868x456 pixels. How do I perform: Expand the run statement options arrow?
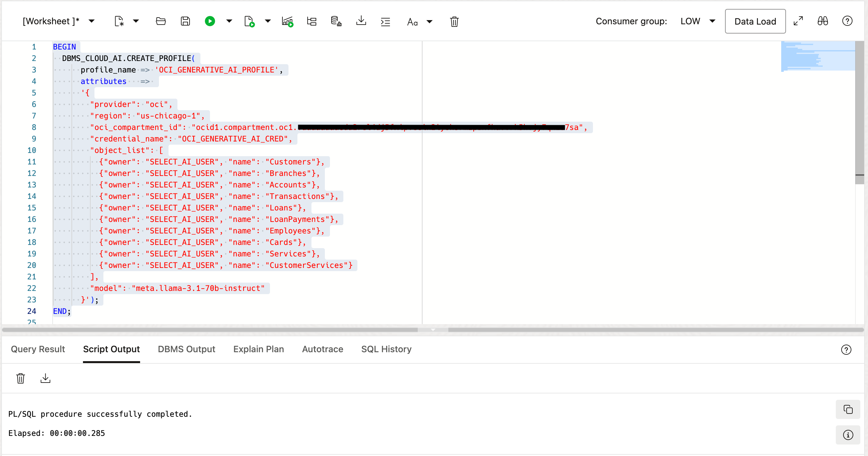(229, 21)
